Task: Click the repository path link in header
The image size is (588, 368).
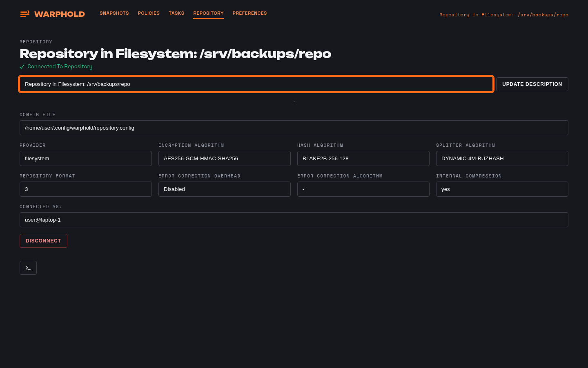Action: click(x=504, y=15)
